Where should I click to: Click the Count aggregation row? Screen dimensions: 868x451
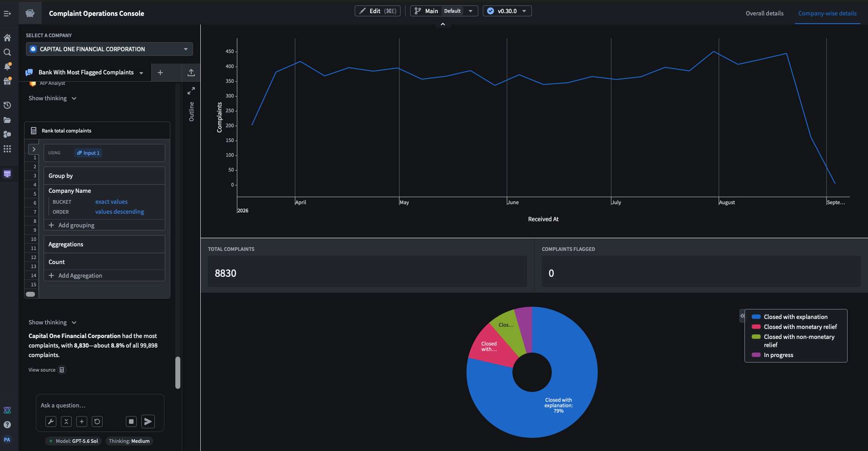point(104,262)
